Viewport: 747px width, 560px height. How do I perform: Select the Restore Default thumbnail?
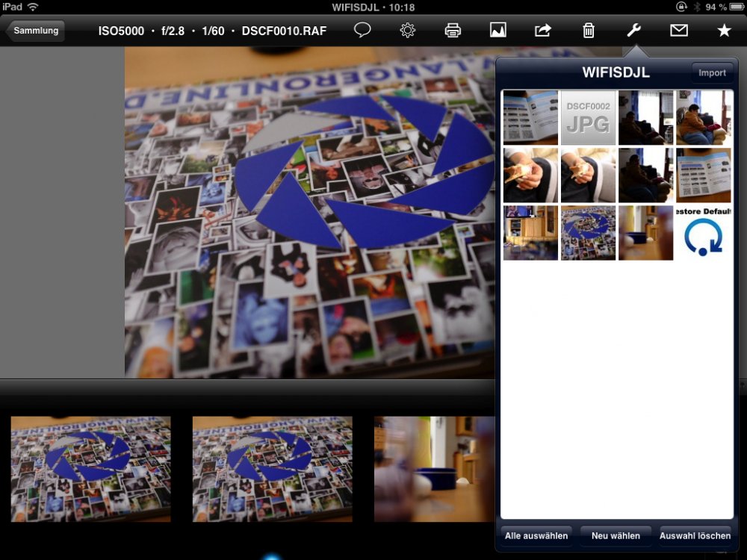[704, 233]
